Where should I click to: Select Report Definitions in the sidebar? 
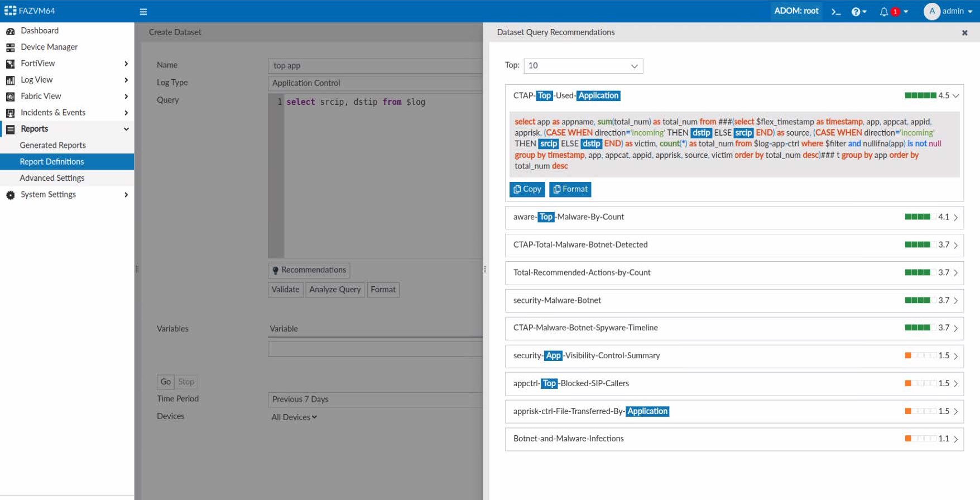52,162
